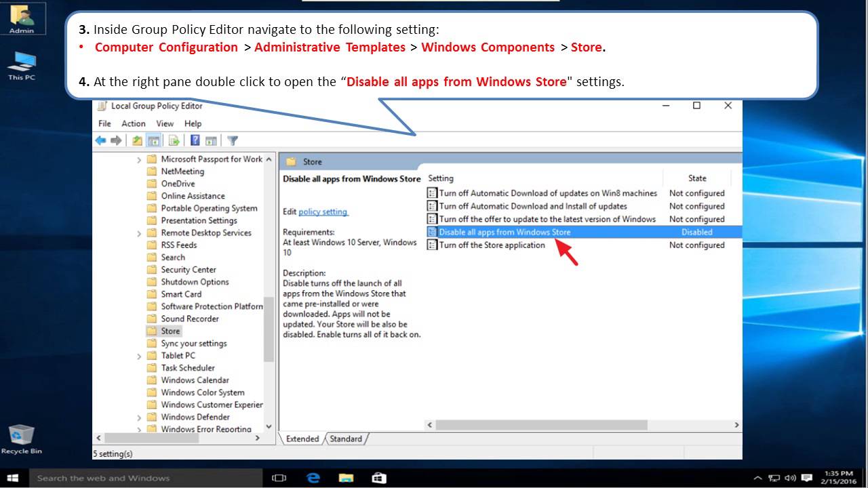Open the Action menu
Screen dimensions: 868x488
tap(134, 123)
